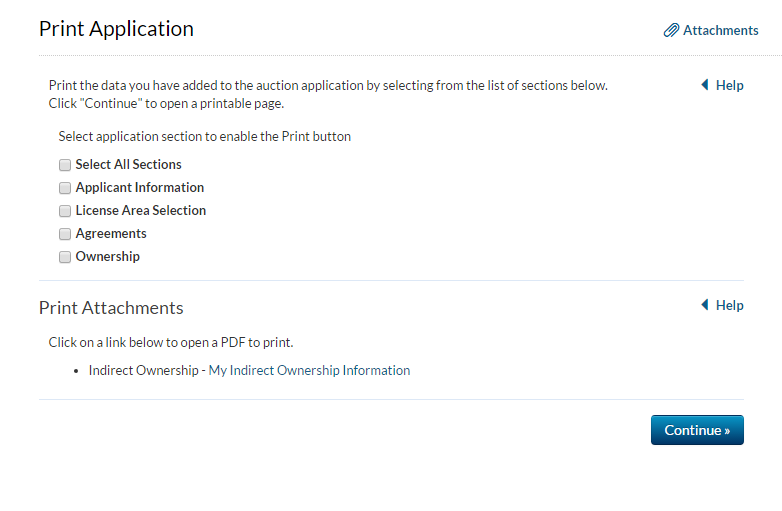Select the Ownership checkbox
The image size is (782, 511).
(65, 257)
